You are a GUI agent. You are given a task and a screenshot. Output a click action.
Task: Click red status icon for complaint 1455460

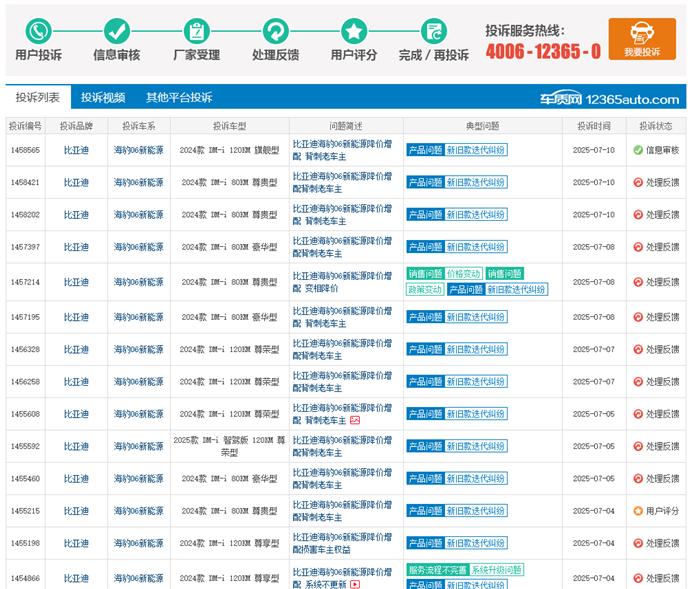[x=638, y=479]
